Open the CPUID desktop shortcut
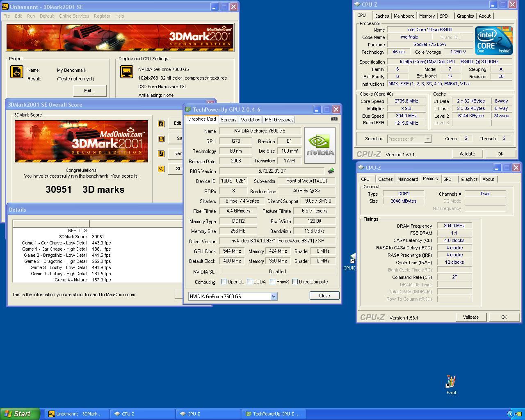Image resolution: width=525 pixels, height=420 pixels. point(351,262)
